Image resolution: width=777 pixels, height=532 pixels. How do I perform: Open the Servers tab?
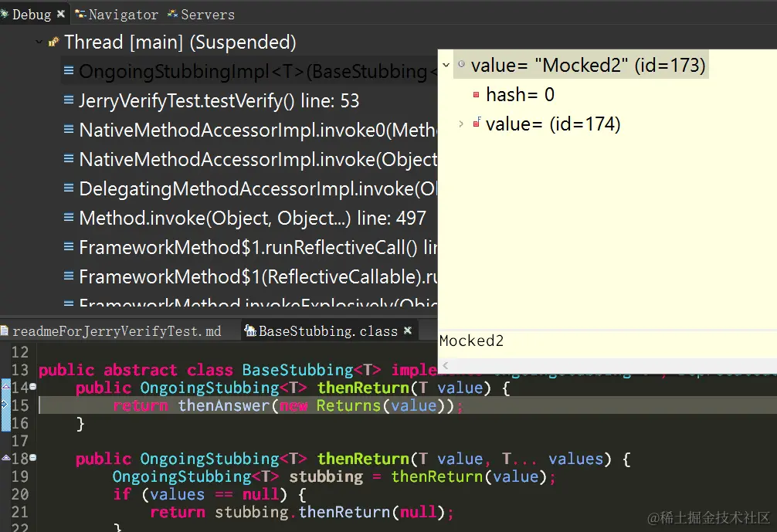pos(201,15)
